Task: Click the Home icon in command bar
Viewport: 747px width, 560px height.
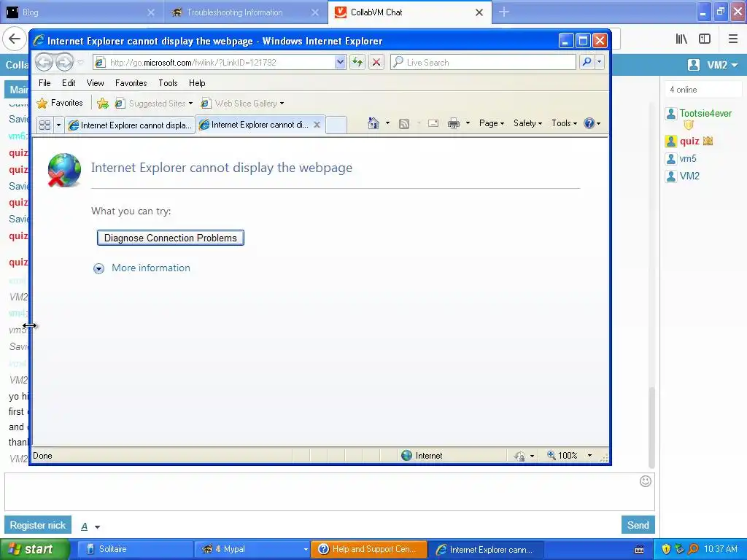Action: pos(373,123)
